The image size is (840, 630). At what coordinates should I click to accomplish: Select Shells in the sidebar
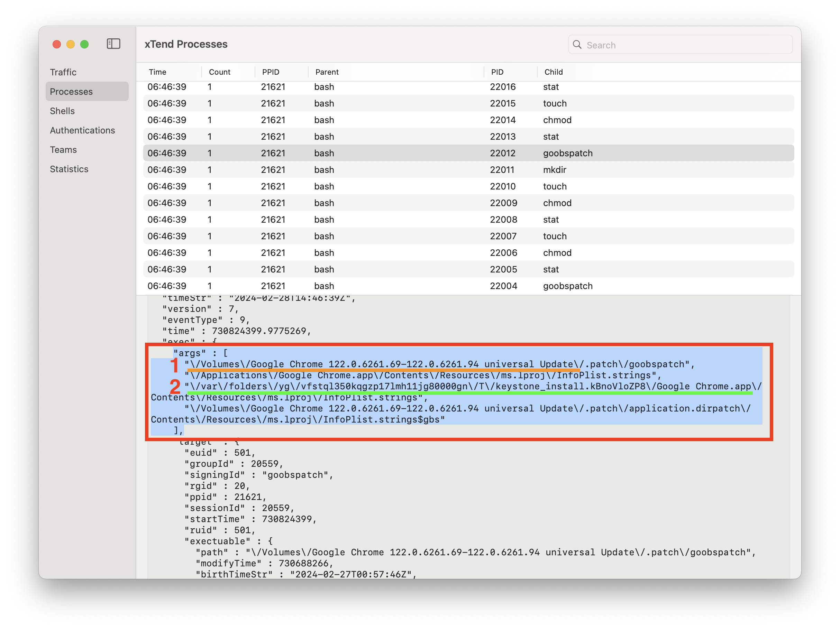point(62,111)
